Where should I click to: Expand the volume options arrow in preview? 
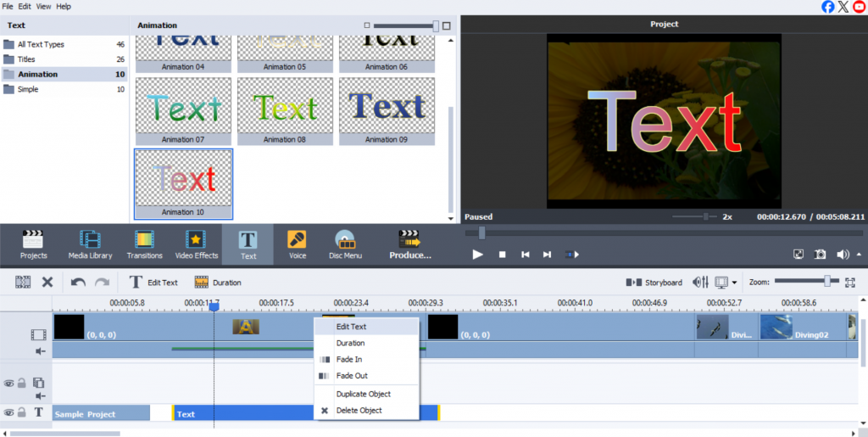[x=857, y=254]
